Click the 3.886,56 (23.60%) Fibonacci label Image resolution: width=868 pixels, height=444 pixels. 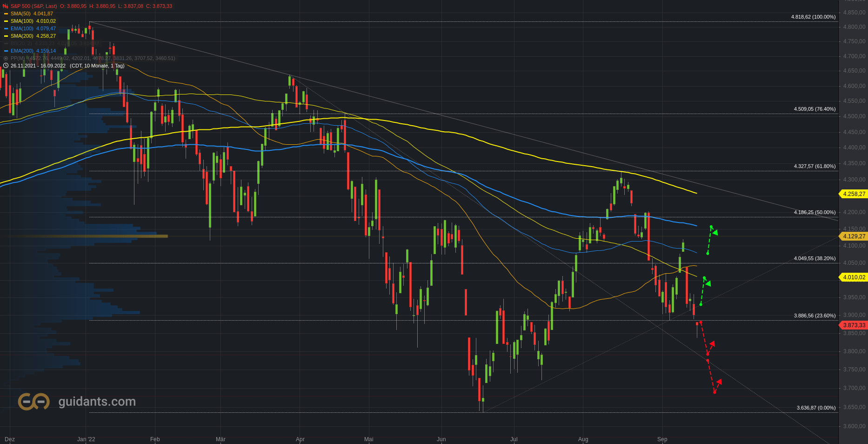point(815,316)
